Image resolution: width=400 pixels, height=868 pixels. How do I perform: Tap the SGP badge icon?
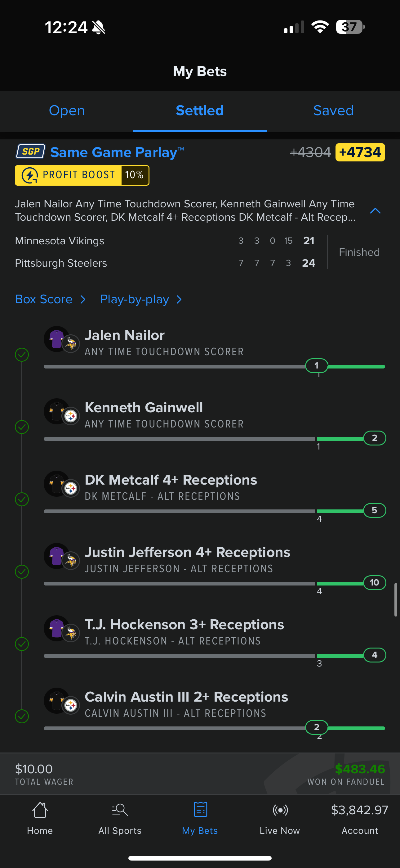31,151
